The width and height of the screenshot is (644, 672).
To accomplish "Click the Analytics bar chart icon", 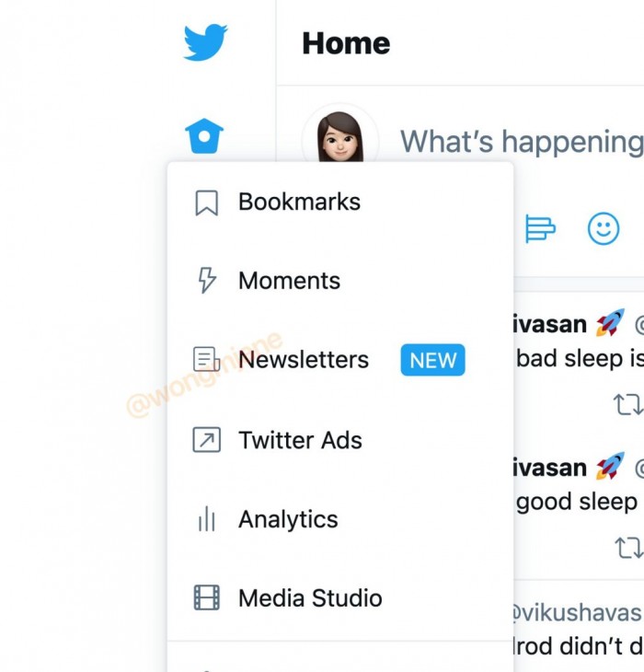I will point(207,518).
